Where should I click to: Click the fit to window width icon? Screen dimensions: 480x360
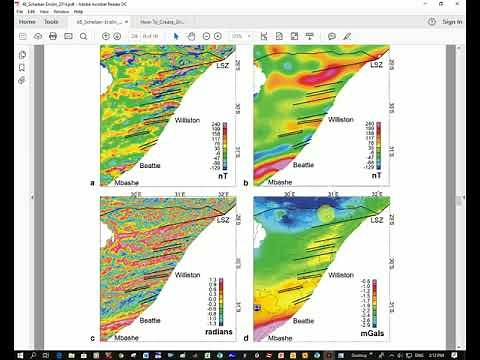264,36
